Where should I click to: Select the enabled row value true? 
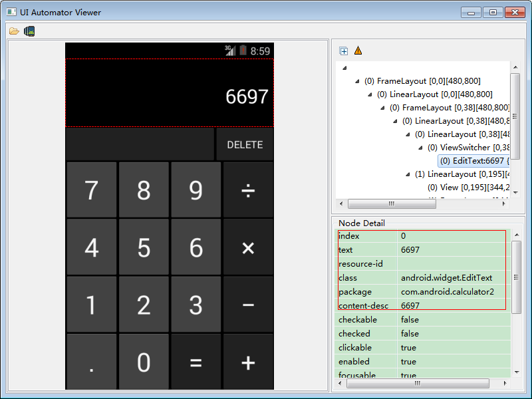[x=408, y=361]
